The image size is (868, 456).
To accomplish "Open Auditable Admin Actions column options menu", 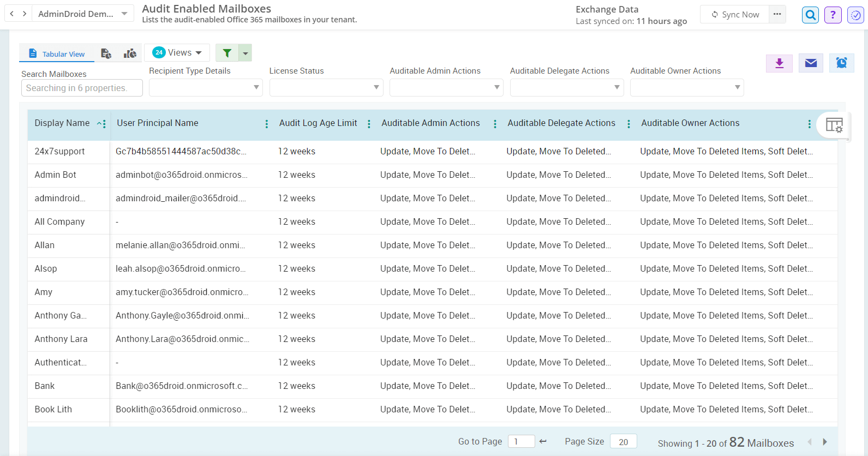I will [495, 124].
